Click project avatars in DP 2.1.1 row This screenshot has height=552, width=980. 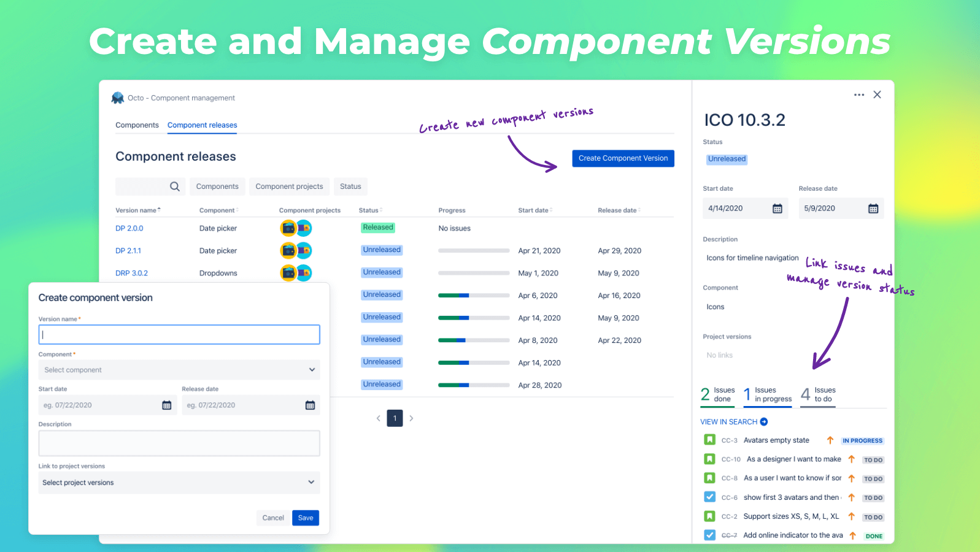[x=296, y=250]
